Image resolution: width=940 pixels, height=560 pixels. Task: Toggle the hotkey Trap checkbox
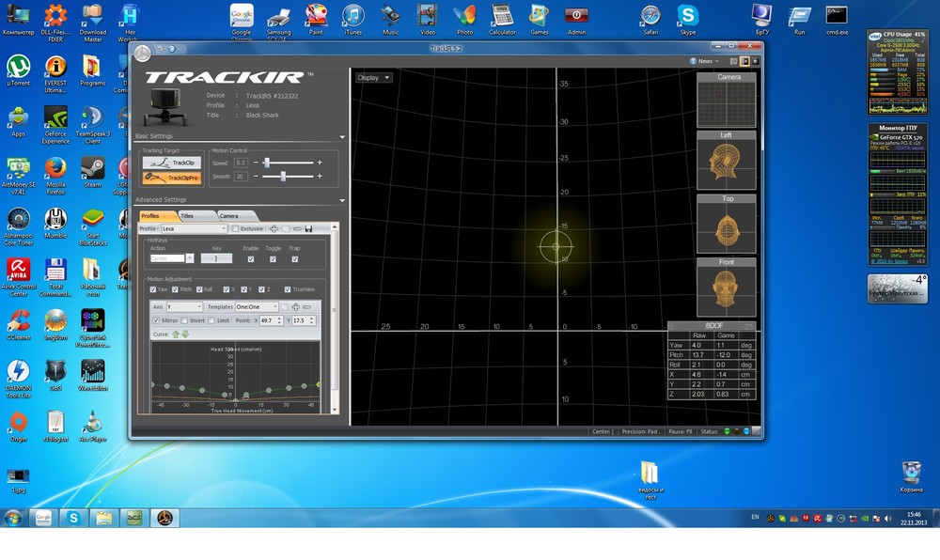[x=294, y=259]
